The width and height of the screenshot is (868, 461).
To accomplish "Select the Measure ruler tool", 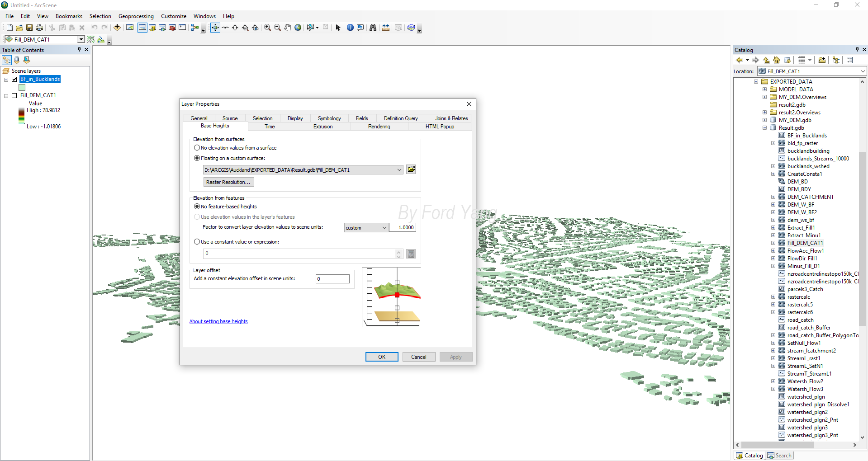I will tap(386, 28).
